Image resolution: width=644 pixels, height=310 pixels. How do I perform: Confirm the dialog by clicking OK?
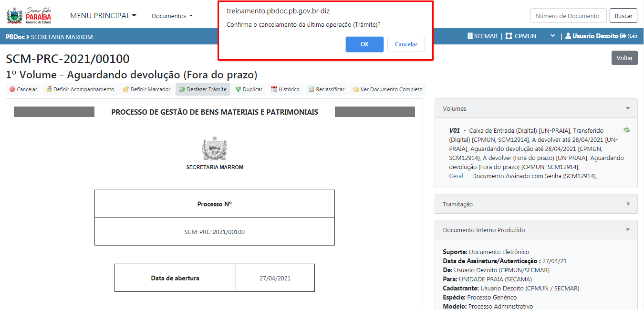pos(364,44)
